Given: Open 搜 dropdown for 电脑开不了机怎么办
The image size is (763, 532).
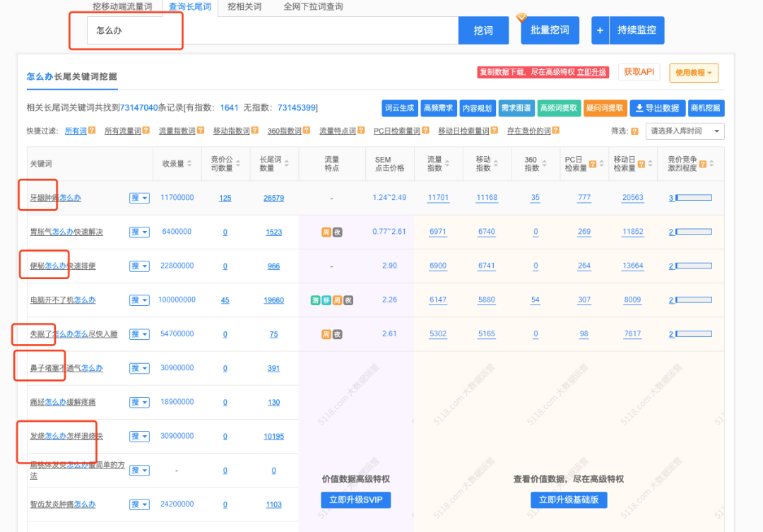Looking at the screenshot, I should 139,300.
